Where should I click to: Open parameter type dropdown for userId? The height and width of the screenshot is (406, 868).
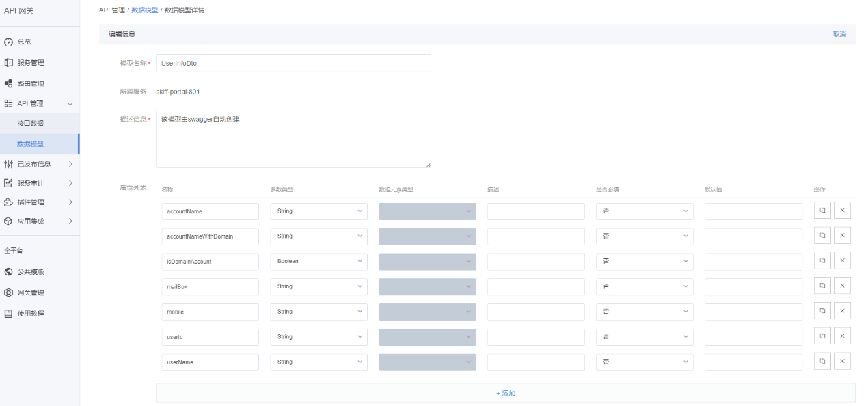coord(318,336)
